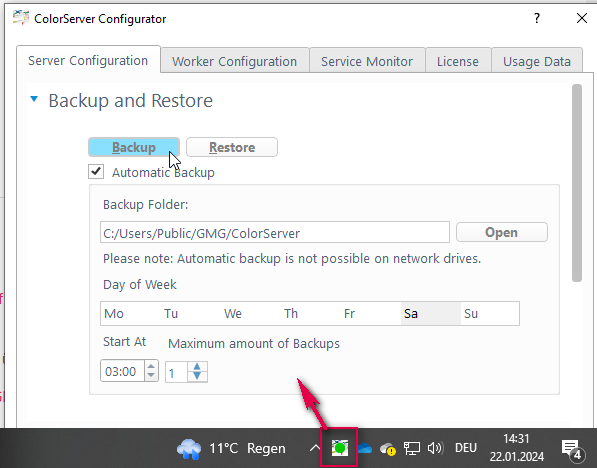Click the Restore button

pyautogui.click(x=232, y=147)
